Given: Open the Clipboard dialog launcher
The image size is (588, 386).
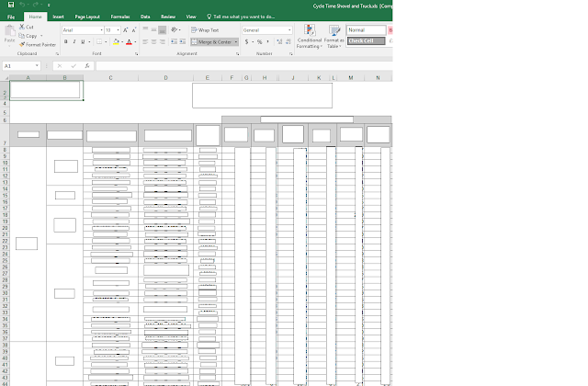Looking at the screenshot, I should tap(57, 54).
